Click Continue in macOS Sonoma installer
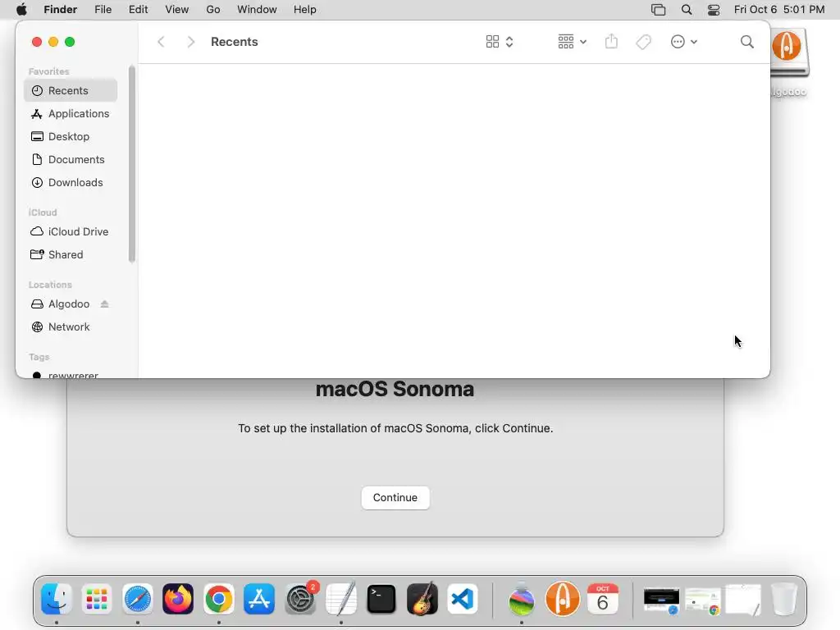Viewport: 840px width, 630px height. [x=395, y=498]
